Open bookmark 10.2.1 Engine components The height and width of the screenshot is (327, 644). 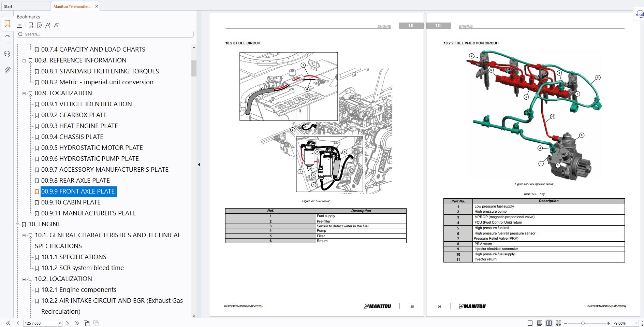(x=79, y=290)
